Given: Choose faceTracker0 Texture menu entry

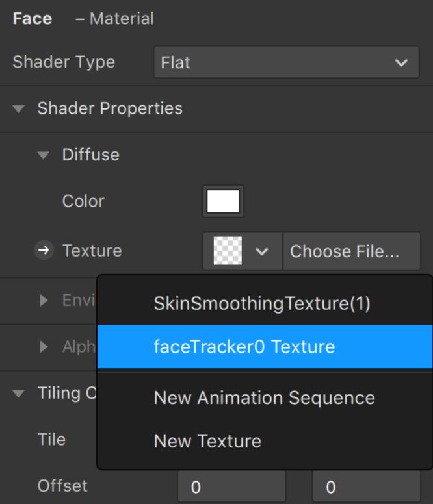Looking at the screenshot, I should [265, 347].
